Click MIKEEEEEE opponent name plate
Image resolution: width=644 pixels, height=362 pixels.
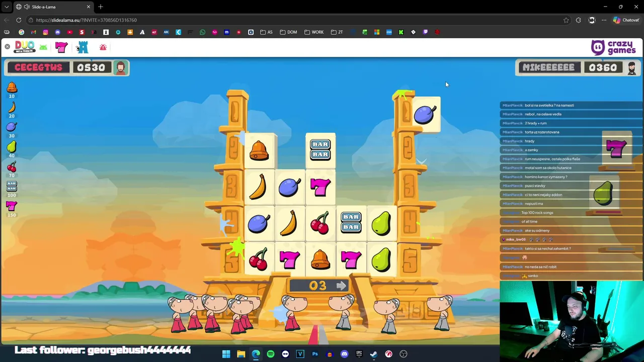548,67
